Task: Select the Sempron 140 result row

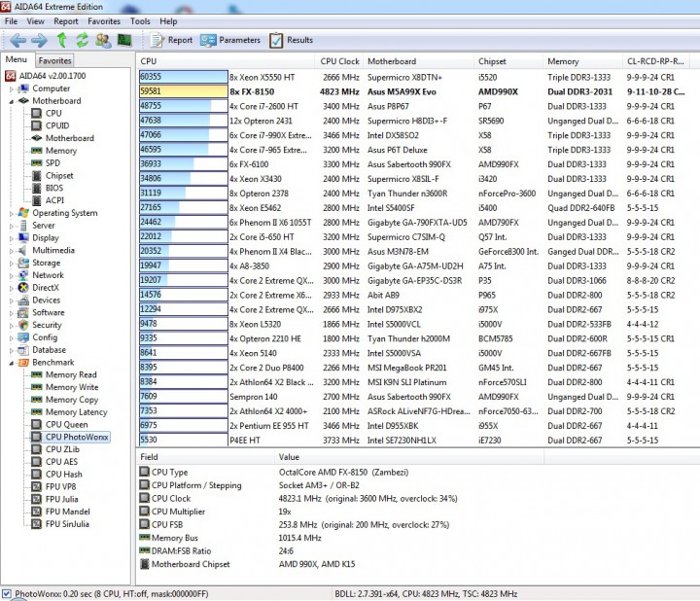Action: tap(413, 397)
